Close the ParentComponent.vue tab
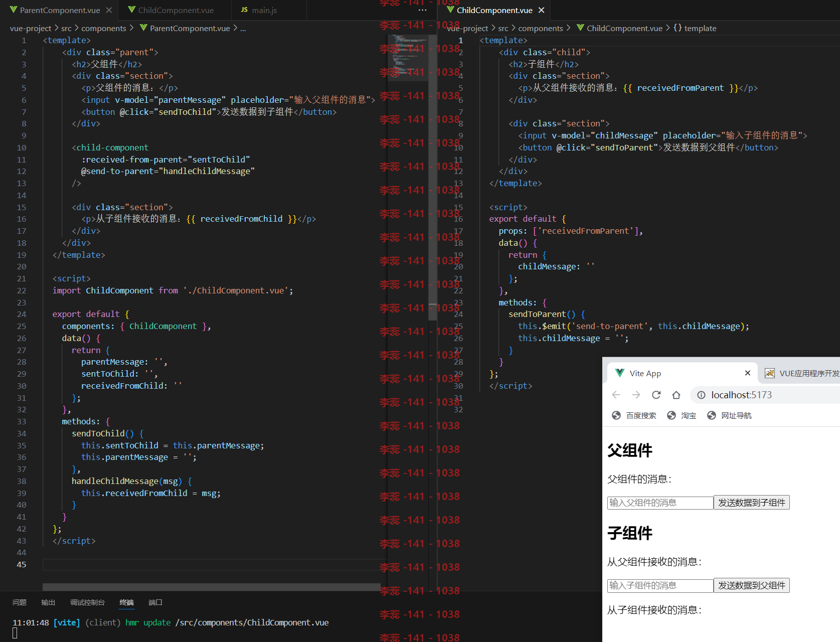The height and width of the screenshot is (642, 840). [109, 10]
